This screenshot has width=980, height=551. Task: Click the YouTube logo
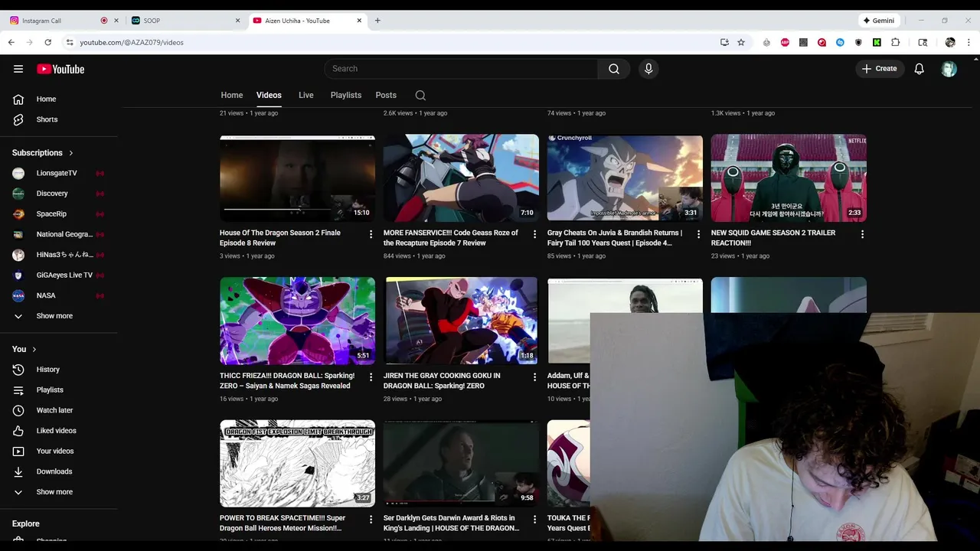coord(60,69)
